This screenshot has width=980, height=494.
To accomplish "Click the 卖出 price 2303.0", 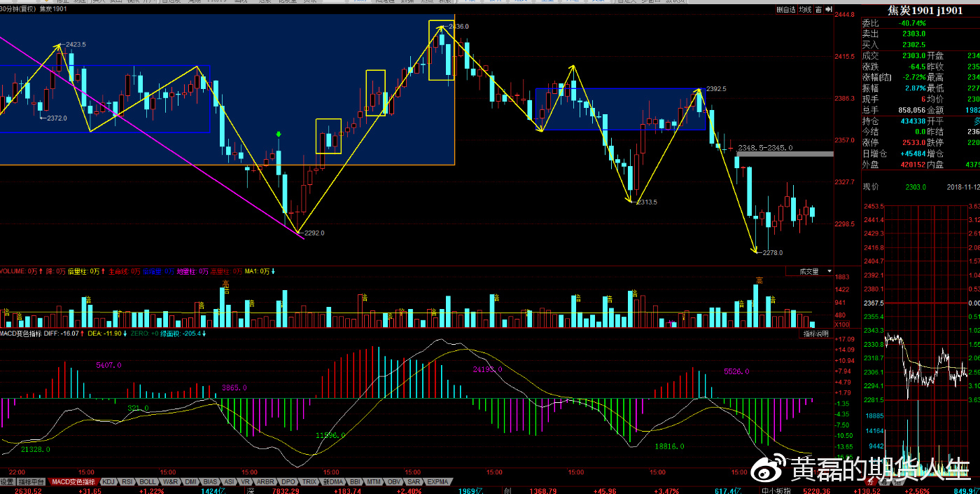I will coord(913,34).
